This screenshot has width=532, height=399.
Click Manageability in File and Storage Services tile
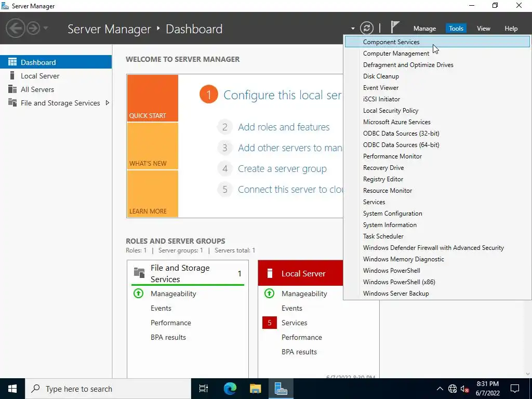coord(174,294)
